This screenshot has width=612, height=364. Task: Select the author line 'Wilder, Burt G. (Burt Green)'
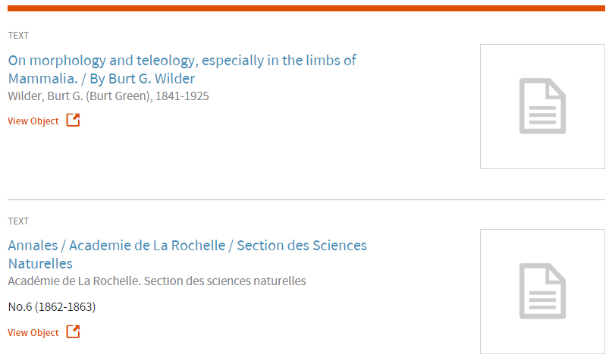pyautogui.click(x=80, y=96)
